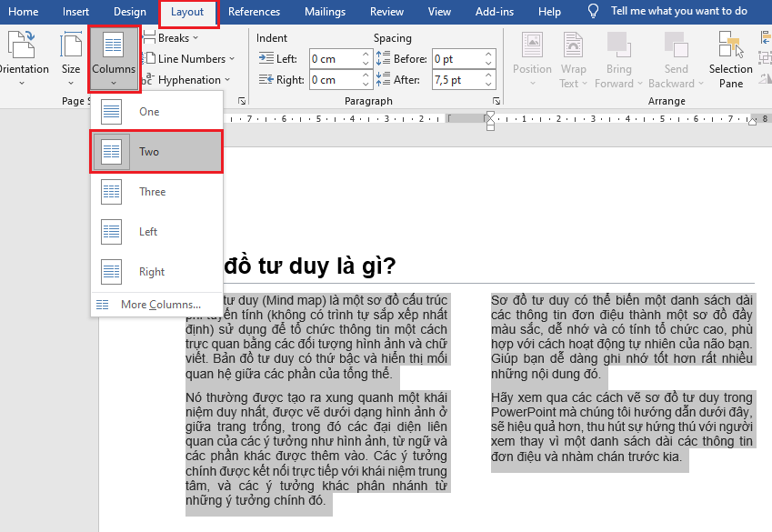The height and width of the screenshot is (532, 772).
Task: Open the Paragraph dialog launcher
Action: 496,101
